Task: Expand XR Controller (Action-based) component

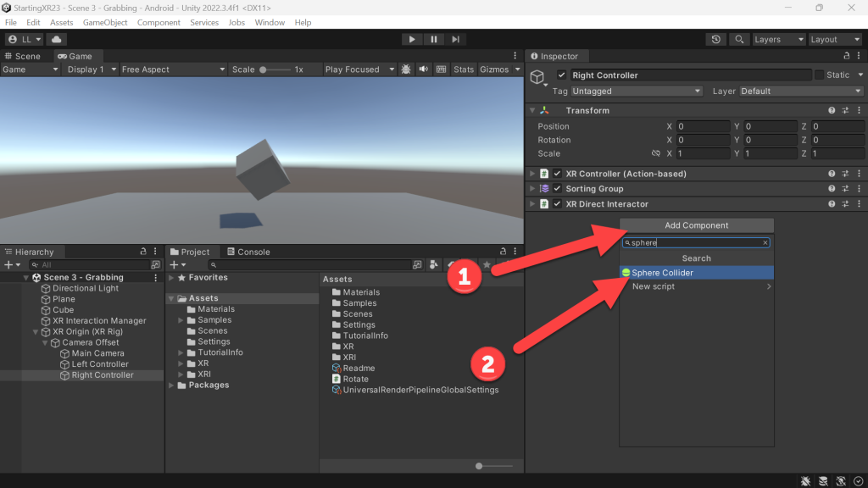Action: (x=532, y=174)
